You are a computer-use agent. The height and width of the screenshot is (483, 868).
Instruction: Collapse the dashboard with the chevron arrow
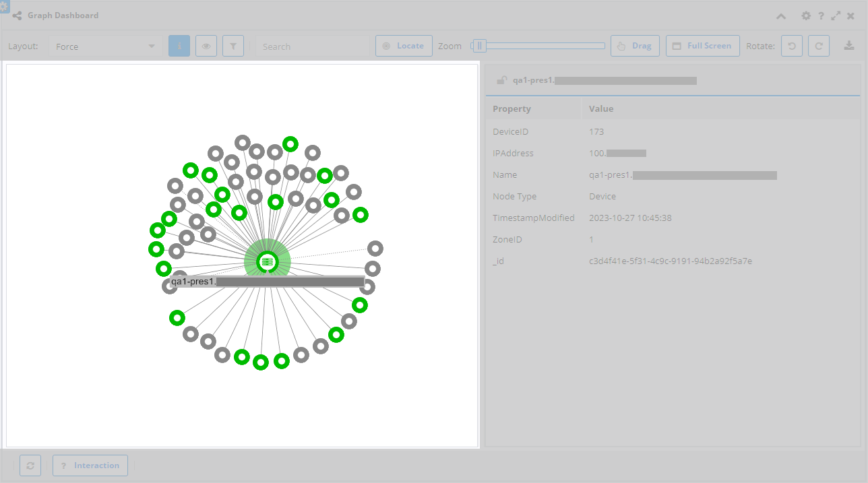[x=781, y=15]
